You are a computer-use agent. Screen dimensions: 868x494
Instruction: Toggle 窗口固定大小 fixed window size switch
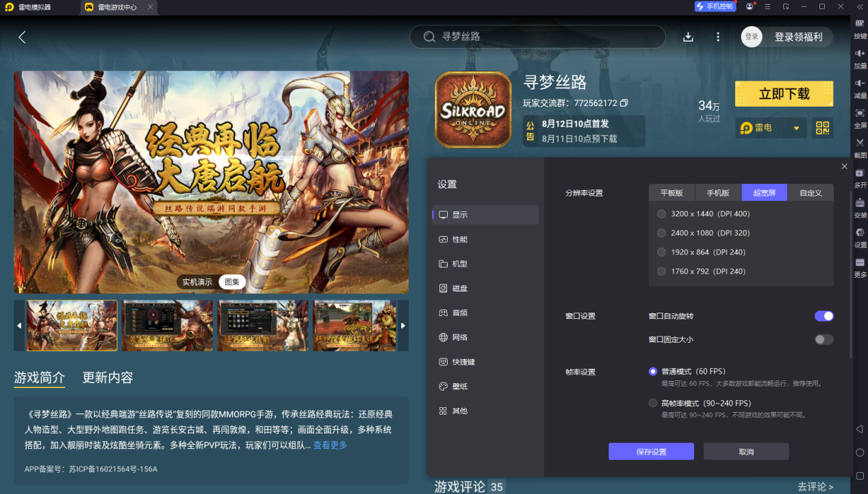tap(824, 339)
